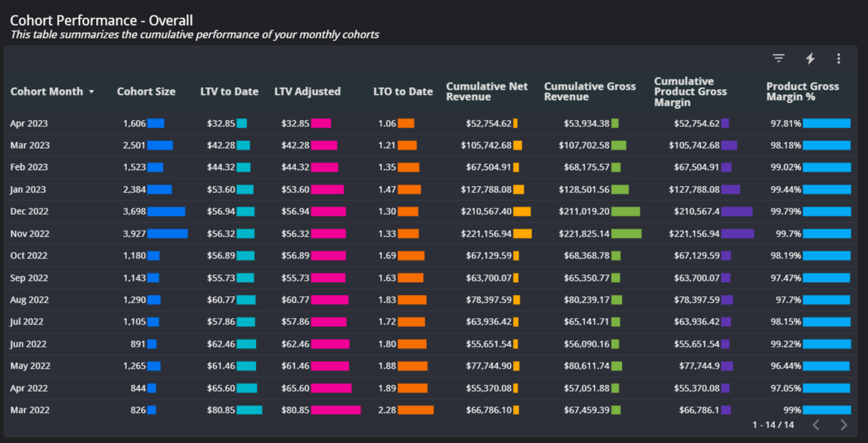The width and height of the screenshot is (868, 443).
Task: Click the Nov 2022 blue cohort size bar
Action: [x=167, y=234]
